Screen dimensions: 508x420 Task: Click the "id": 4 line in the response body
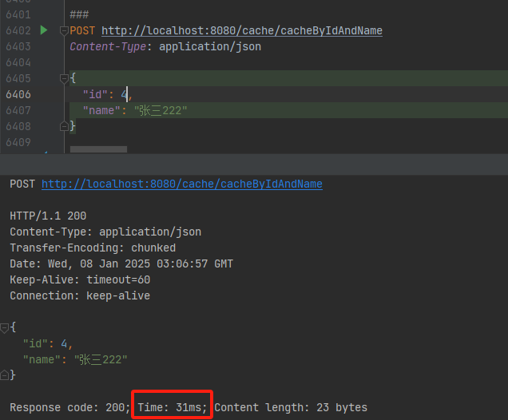coord(48,343)
